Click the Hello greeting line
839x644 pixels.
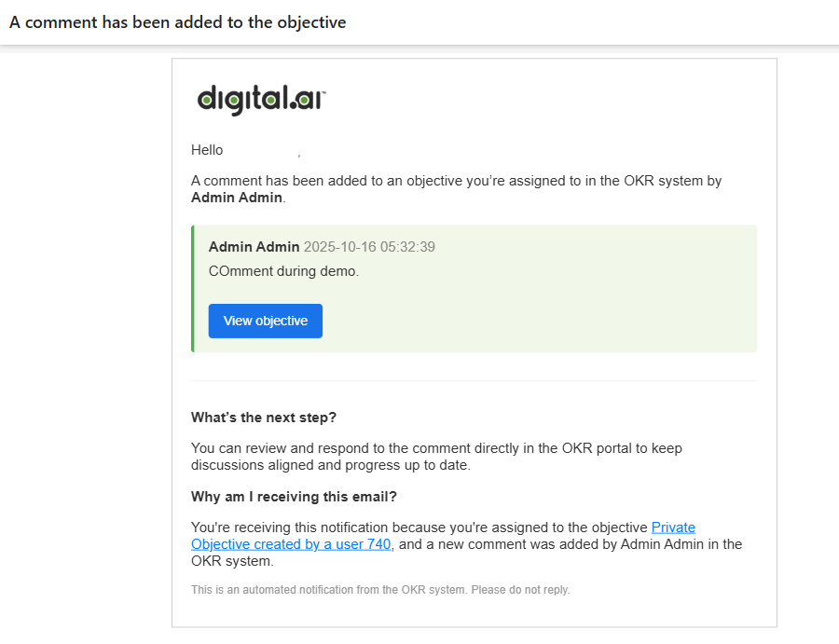pyautogui.click(x=207, y=150)
